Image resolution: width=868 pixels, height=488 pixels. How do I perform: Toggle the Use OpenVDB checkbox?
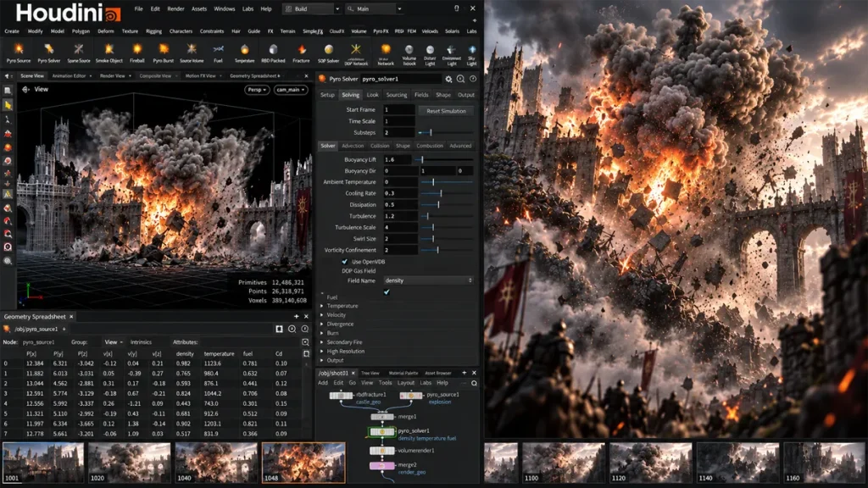click(x=344, y=262)
